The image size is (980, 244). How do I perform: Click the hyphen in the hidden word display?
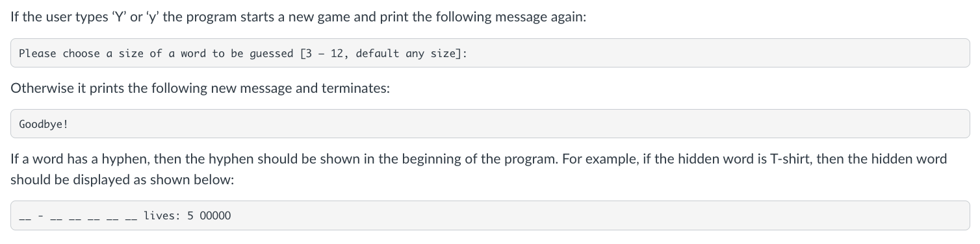click(x=42, y=216)
